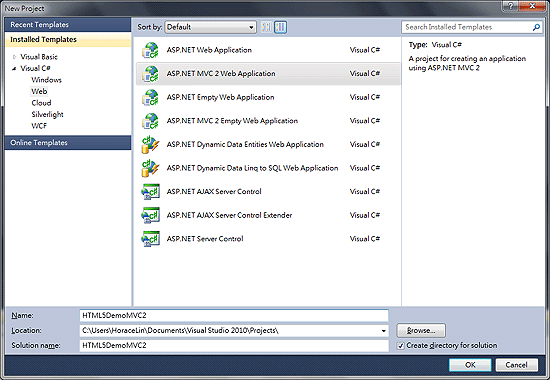Select the Visual Basic tree item
Screen dimensions: 550x380
39,57
